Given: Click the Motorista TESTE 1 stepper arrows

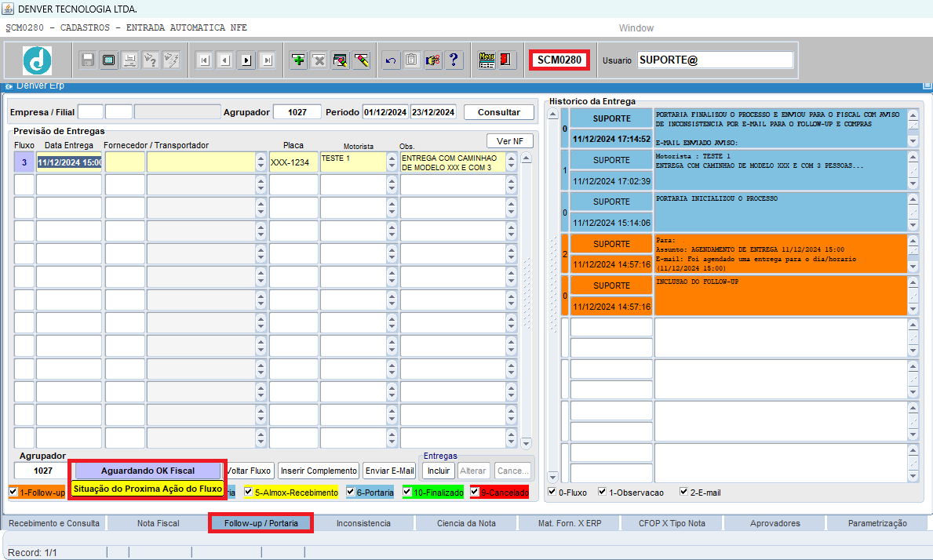Looking at the screenshot, I should point(392,162).
